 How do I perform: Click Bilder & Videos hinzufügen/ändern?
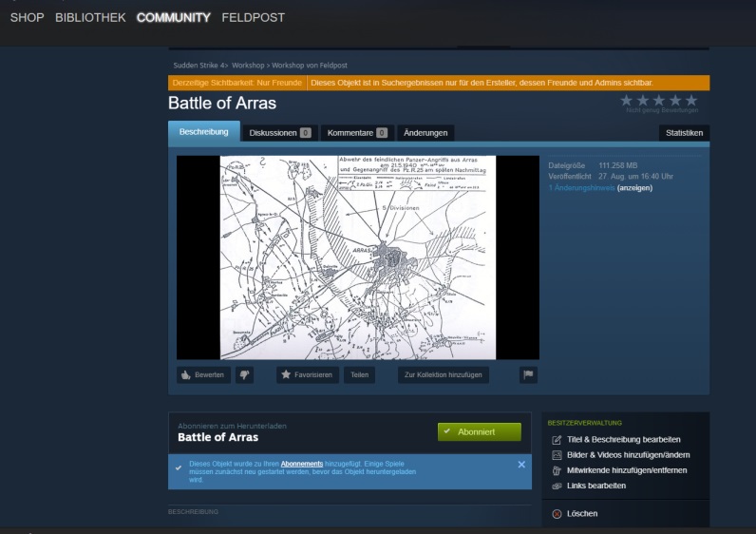click(x=628, y=455)
